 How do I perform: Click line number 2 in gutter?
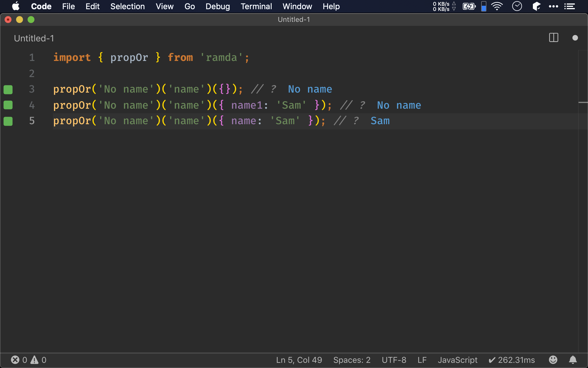click(32, 74)
